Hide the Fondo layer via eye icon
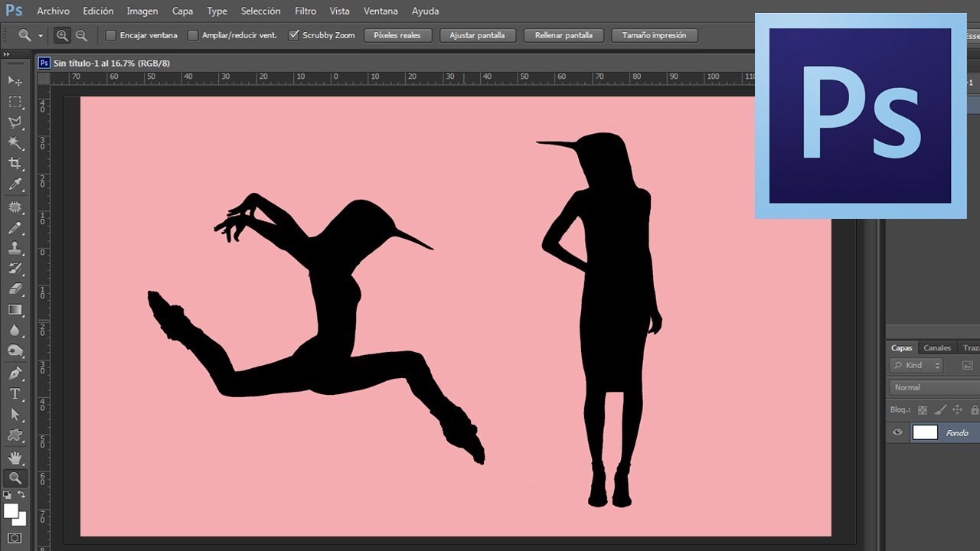980x551 pixels. (x=897, y=432)
